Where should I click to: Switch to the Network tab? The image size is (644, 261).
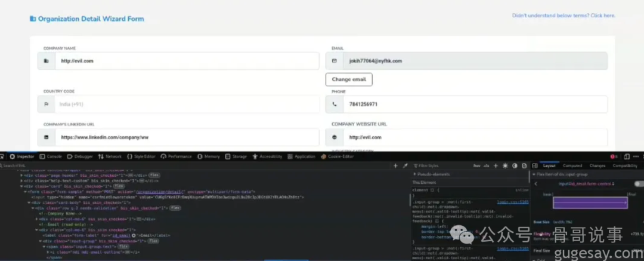110,156
